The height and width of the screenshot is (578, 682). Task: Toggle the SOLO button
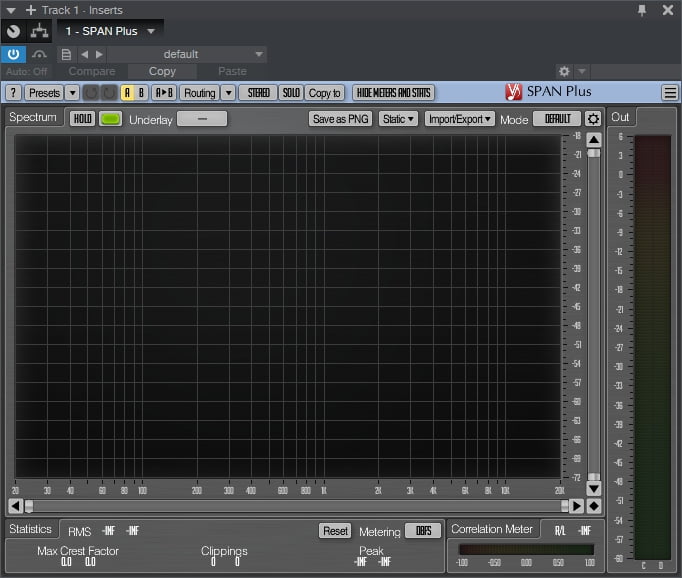(x=291, y=93)
